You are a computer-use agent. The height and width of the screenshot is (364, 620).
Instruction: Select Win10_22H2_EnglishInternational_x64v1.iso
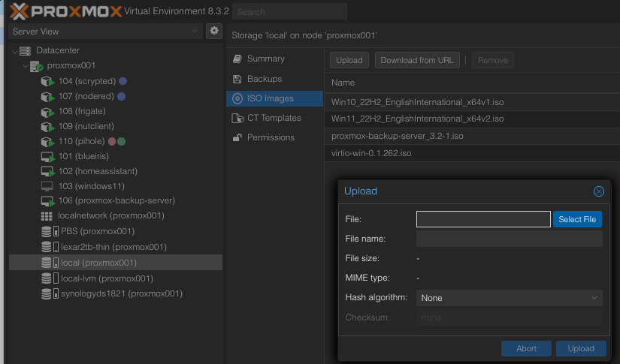point(472,102)
